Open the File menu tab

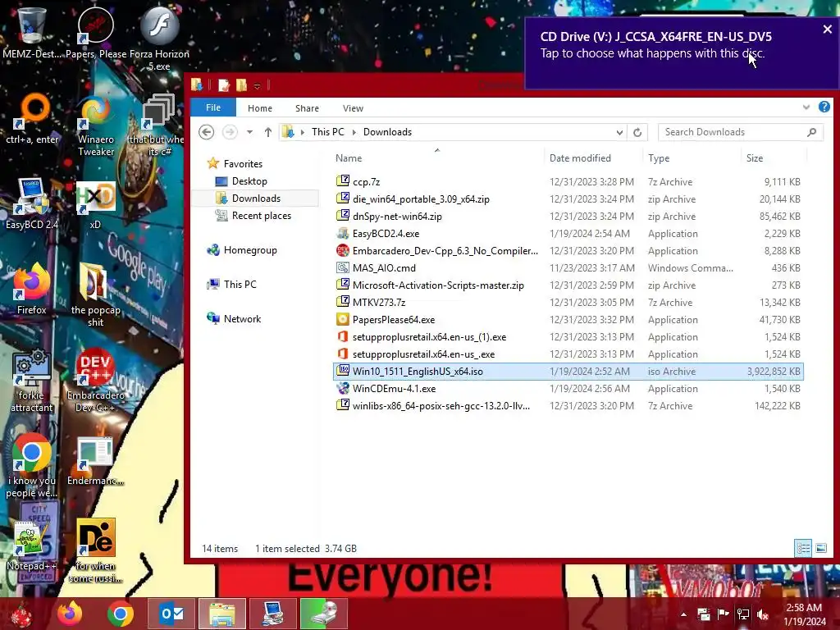point(213,107)
